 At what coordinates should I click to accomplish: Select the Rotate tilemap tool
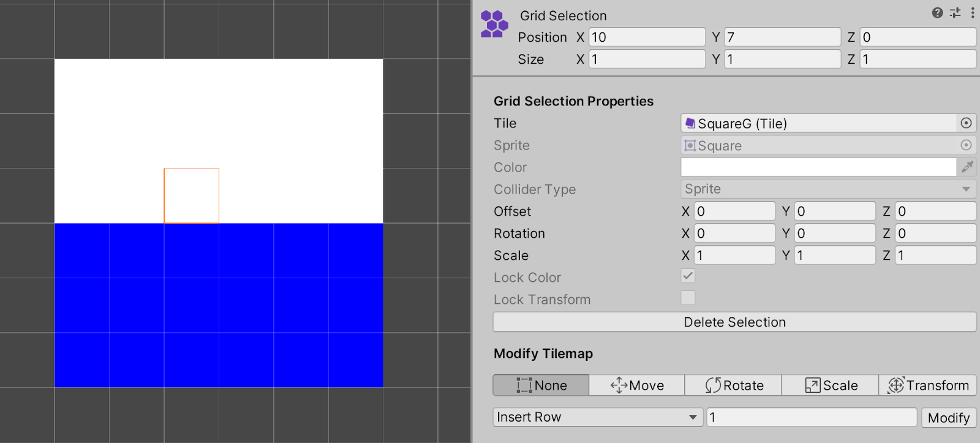coord(734,385)
